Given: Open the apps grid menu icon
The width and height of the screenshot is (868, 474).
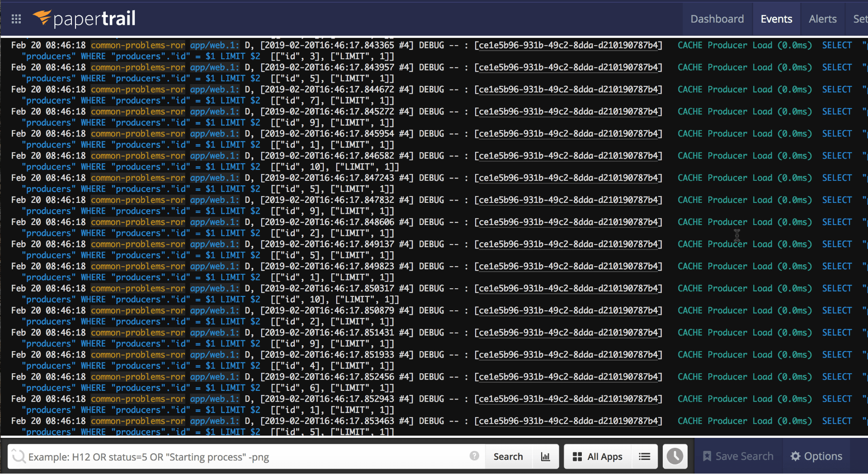Looking at the screenshot, I should point(16,19).
